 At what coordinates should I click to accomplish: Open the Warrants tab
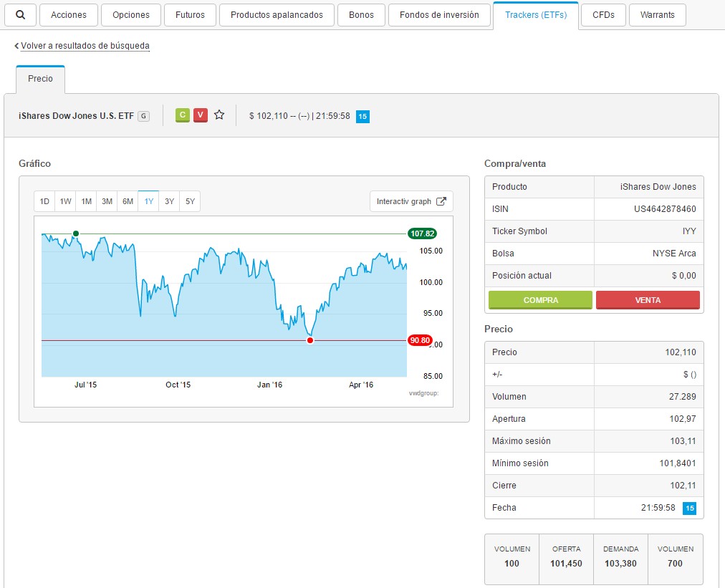click(657, 15)
